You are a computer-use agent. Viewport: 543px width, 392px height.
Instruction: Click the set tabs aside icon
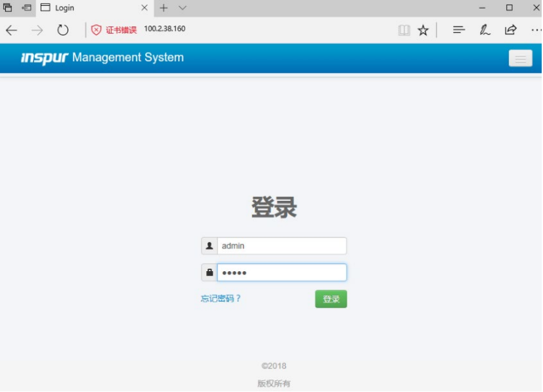point(27,8)
